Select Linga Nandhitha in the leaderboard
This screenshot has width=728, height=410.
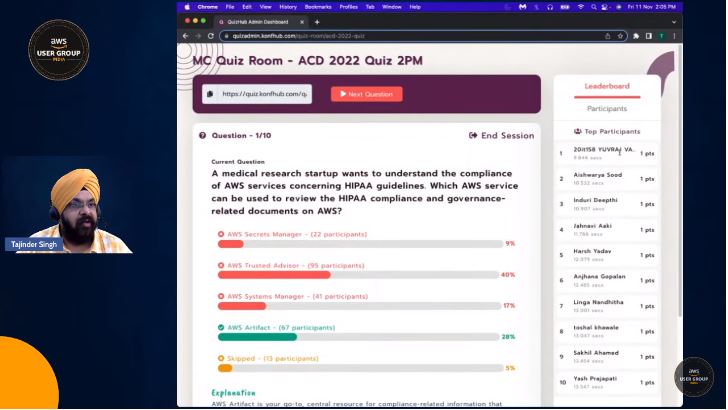607,306
